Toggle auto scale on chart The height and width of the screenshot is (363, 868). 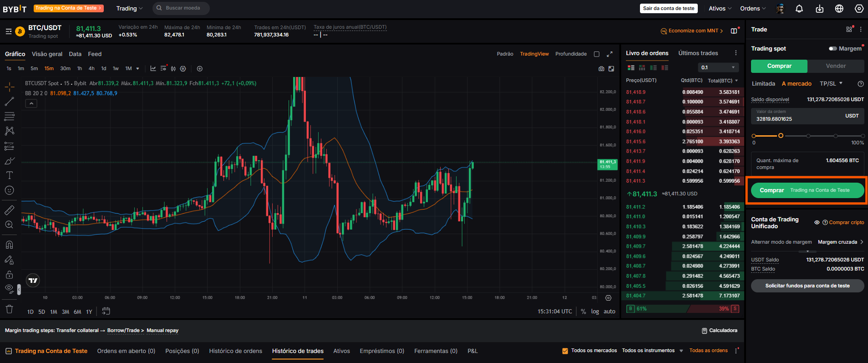click(609, 312)
